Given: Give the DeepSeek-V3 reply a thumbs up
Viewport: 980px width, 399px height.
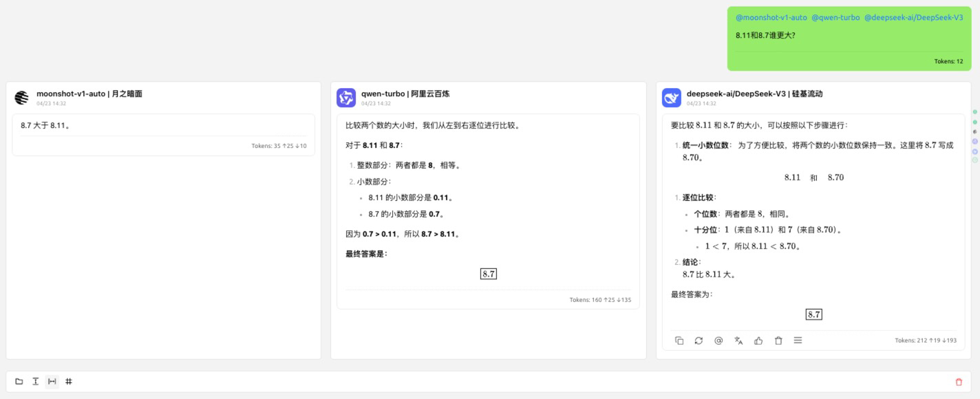Looking at the screenshot, I should click(x=758, y=341).
